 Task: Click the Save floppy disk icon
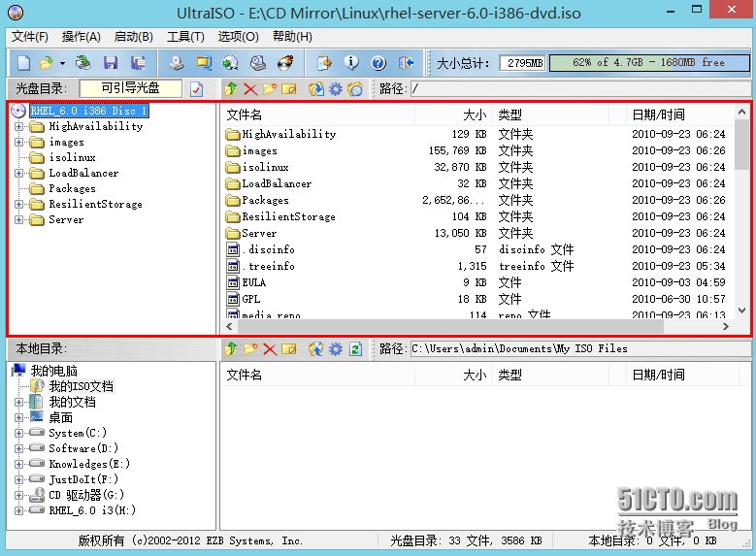click(x=111, y=63)
